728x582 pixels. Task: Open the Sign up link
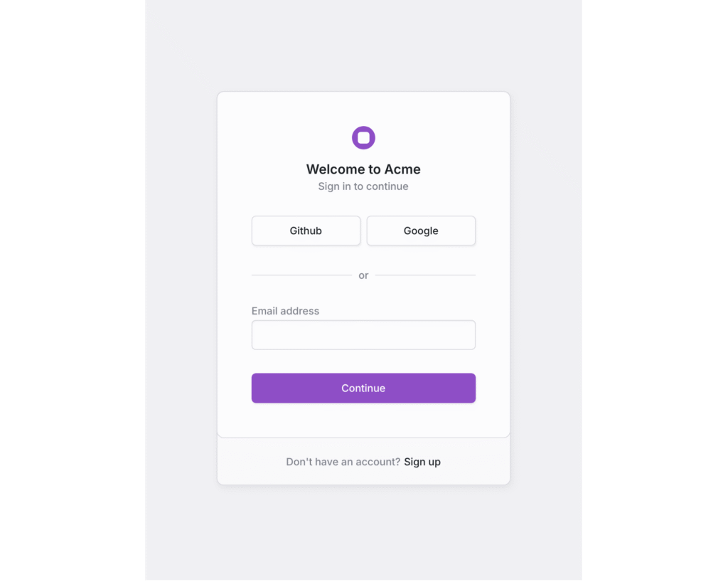422,462
